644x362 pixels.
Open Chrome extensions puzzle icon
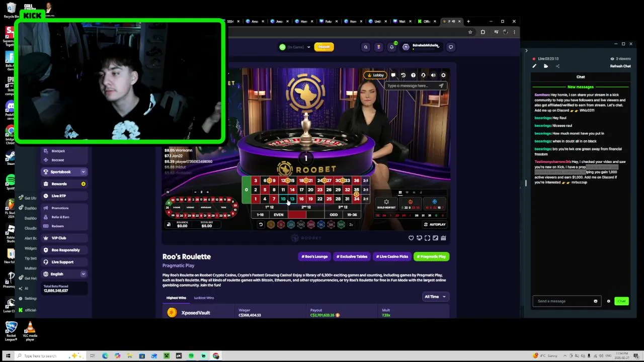pos(483,32)
